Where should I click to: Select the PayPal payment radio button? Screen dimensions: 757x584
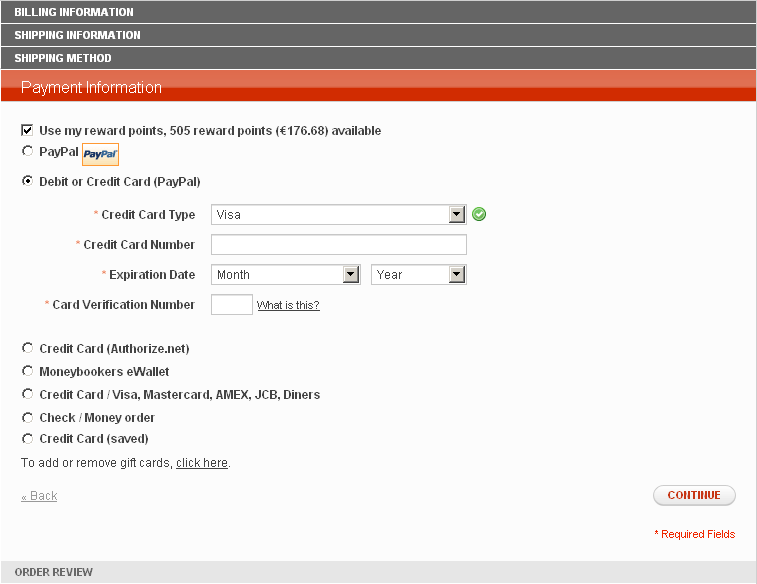pos(27,152)
